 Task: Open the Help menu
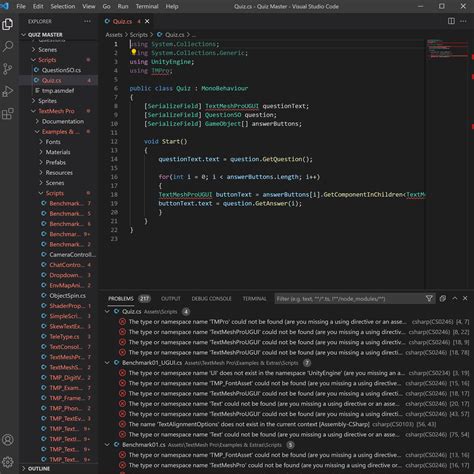(172, 6)
